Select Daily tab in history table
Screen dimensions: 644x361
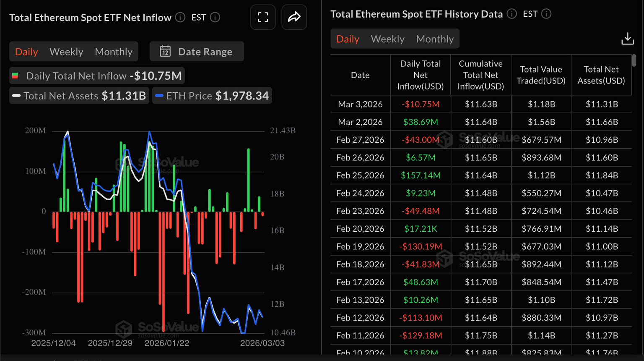(x=348, y=39)
